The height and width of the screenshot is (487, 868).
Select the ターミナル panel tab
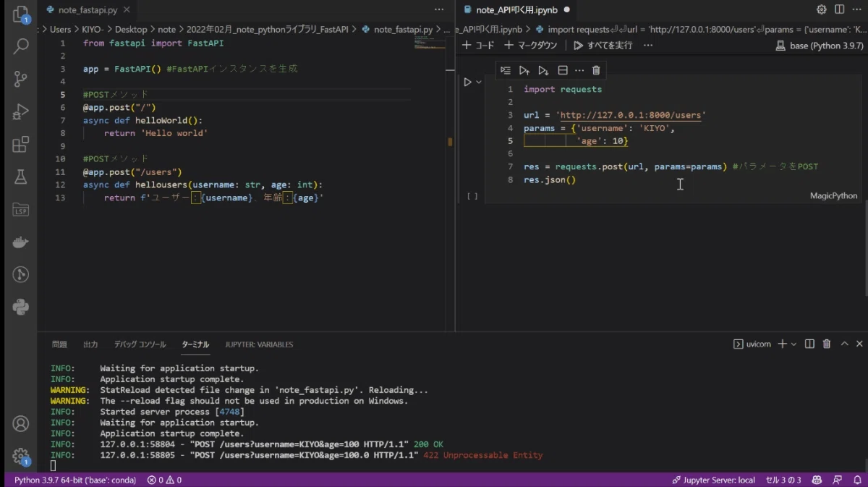point(195,344)
